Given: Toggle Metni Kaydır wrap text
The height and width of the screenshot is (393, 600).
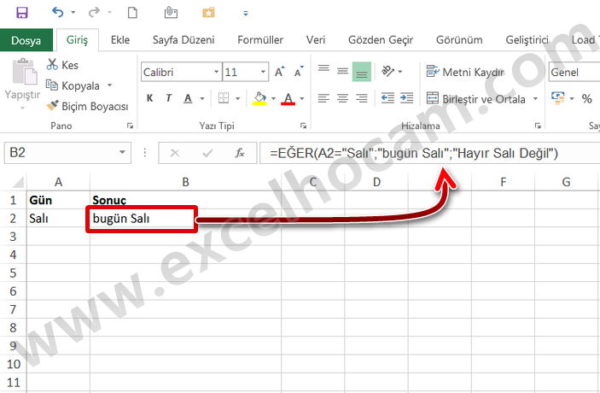Looking at the screenshot, I should (x=465, y=72).
